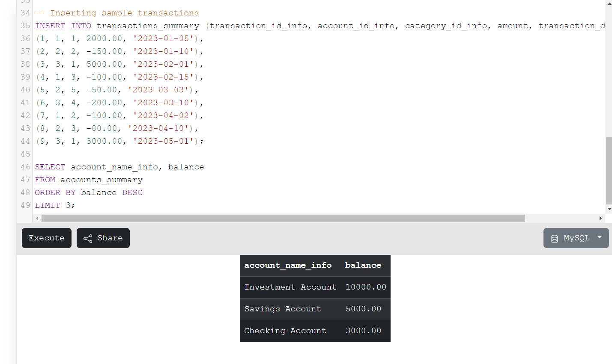Viewport: 612px width, 364px height.
Task: Click accounts_summary on line 47
Action: (102, 180)
